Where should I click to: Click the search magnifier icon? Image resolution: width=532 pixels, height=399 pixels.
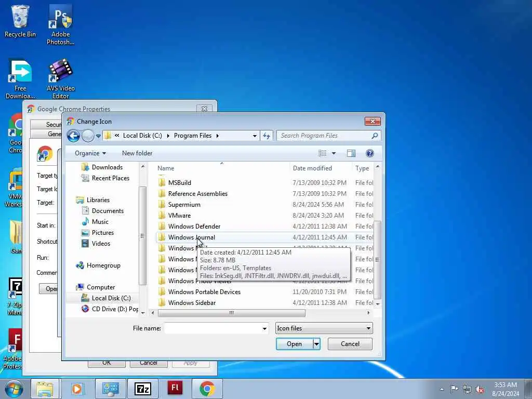(375, 136)
